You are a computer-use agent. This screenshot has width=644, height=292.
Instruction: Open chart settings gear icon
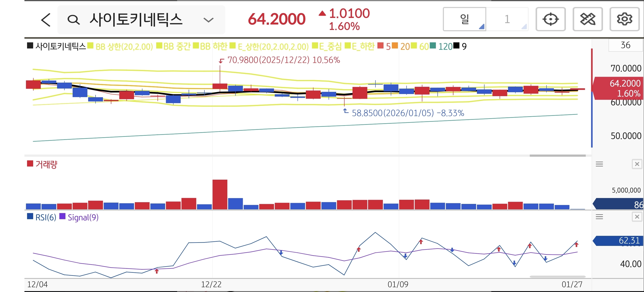pyautogui.click(x=624, y=19)
